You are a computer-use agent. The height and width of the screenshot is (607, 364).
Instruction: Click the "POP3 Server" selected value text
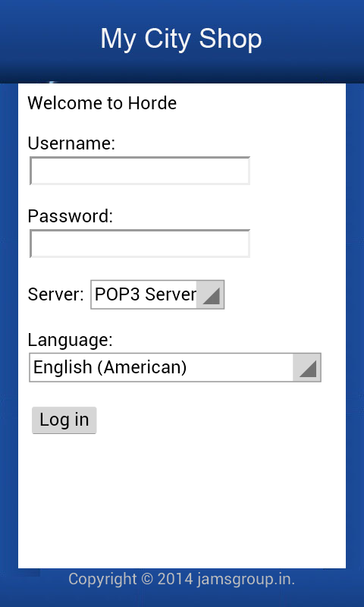click(x=146, y=294)
